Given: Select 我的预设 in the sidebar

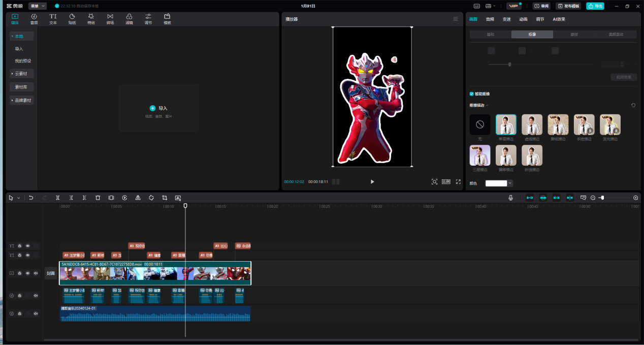Looking at the screenshot, I should (23, 61).
